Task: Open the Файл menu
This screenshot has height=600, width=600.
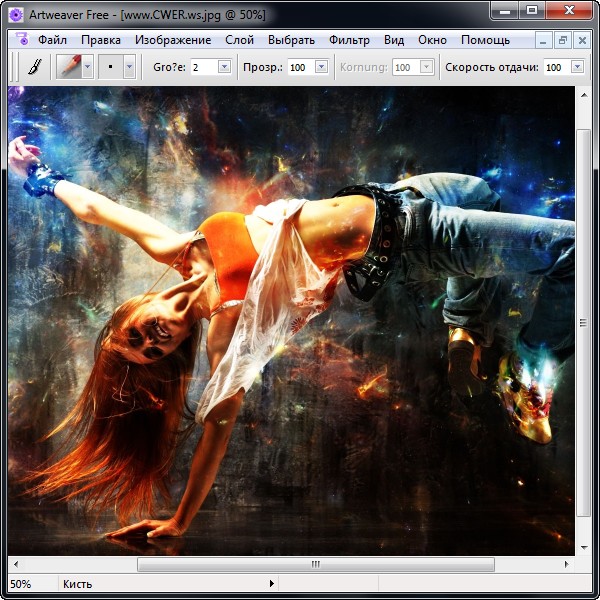Action: [52, 40]
